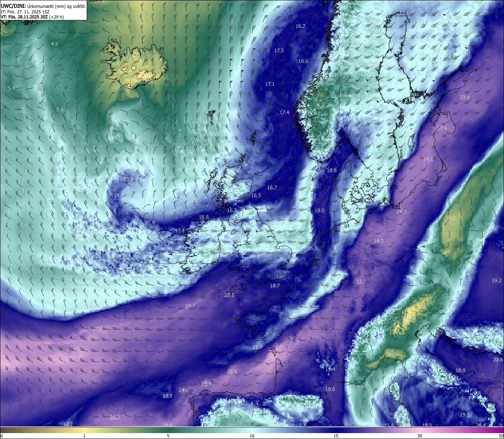Select the 19.6 value label

pos(330,389)
